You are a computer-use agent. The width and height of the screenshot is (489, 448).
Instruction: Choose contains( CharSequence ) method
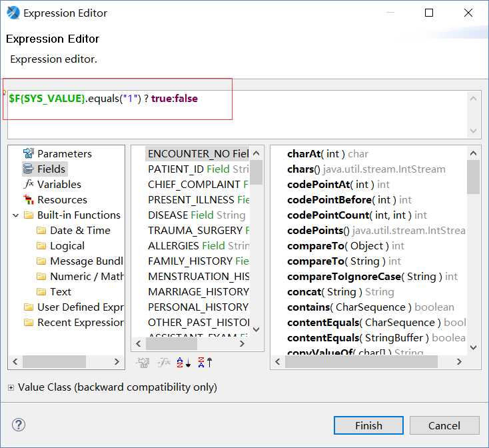coord(370,307)
